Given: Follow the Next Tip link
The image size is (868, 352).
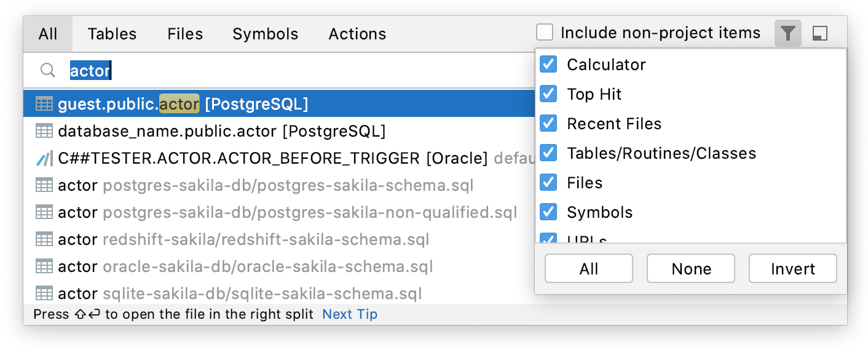Looking at the screenshot, I should [x=350, y=314].
